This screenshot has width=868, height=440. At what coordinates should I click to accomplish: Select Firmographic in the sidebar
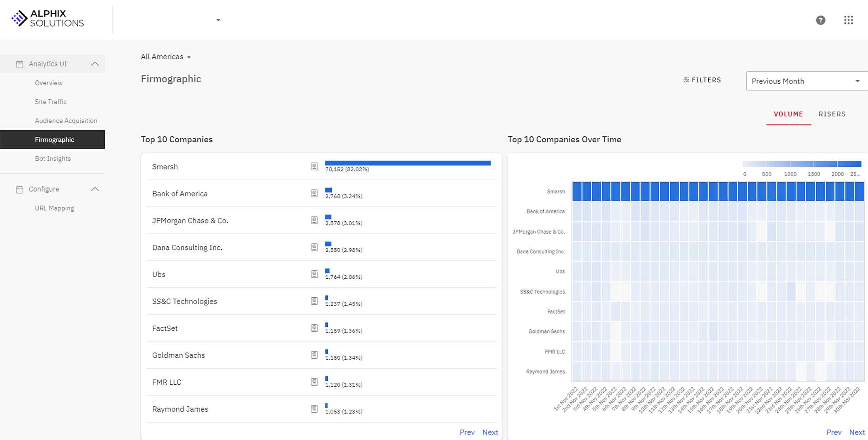pyautogui.click(x=53, y=140)
